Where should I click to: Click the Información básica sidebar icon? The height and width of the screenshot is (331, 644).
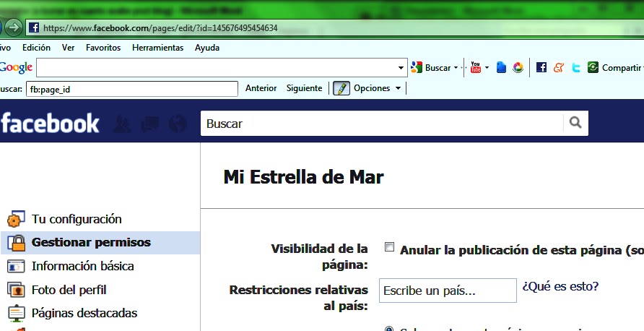tap(16, 267)
